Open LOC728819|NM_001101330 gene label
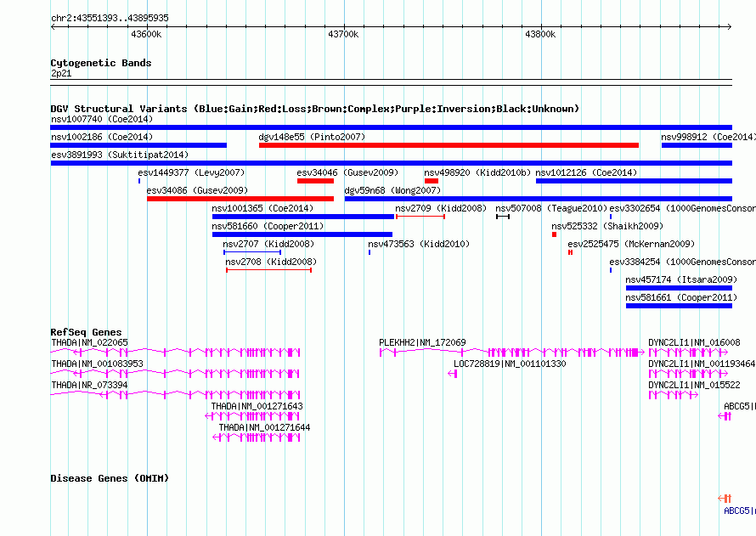This screenshot has height=536, width=756. 510,364
